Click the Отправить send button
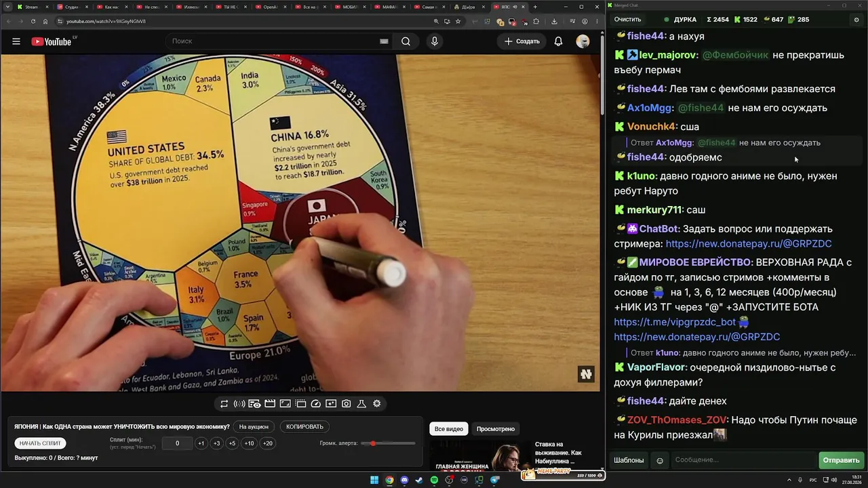 click(841, 461)
